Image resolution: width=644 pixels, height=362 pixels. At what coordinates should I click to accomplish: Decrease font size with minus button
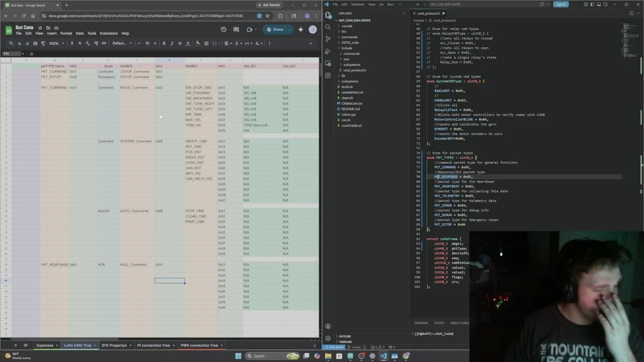[139, 43]
